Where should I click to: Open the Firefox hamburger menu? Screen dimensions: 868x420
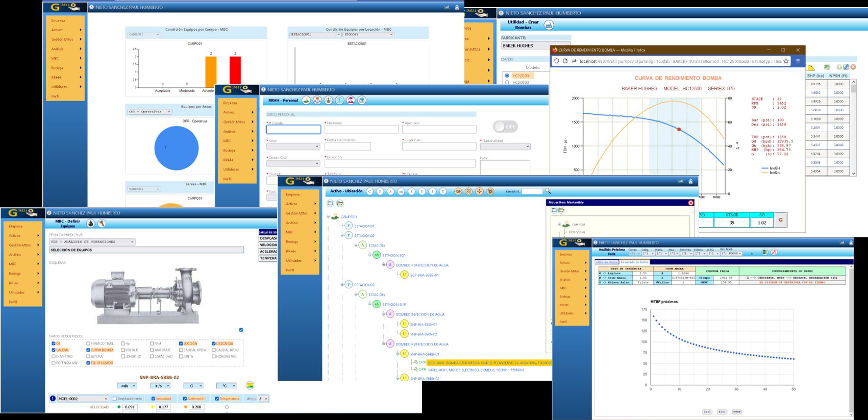click(798, 61)
